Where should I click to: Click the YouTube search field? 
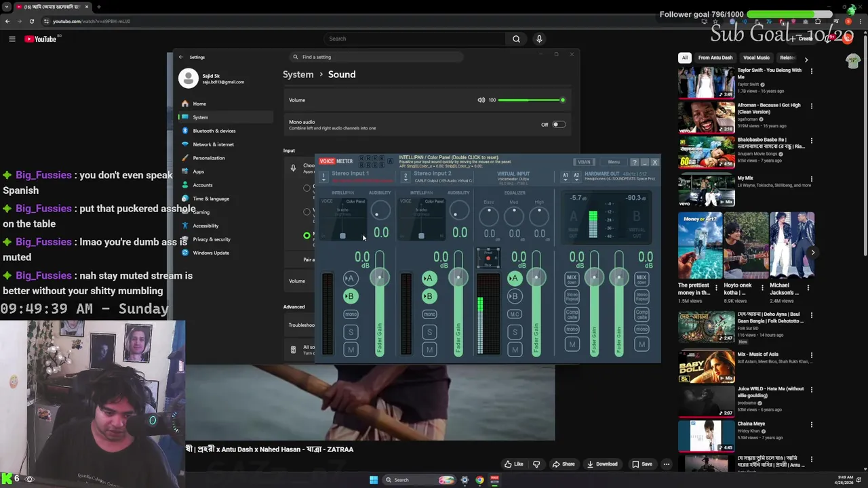click(414, 39)
